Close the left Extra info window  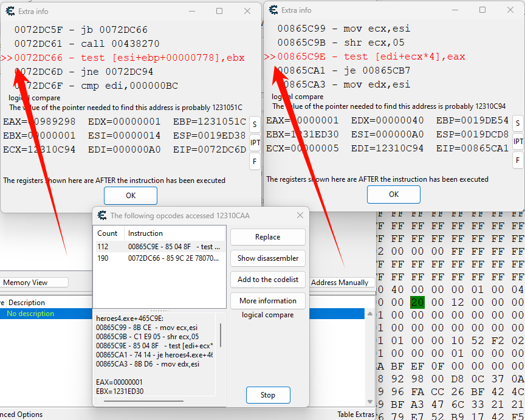point(247,11)
